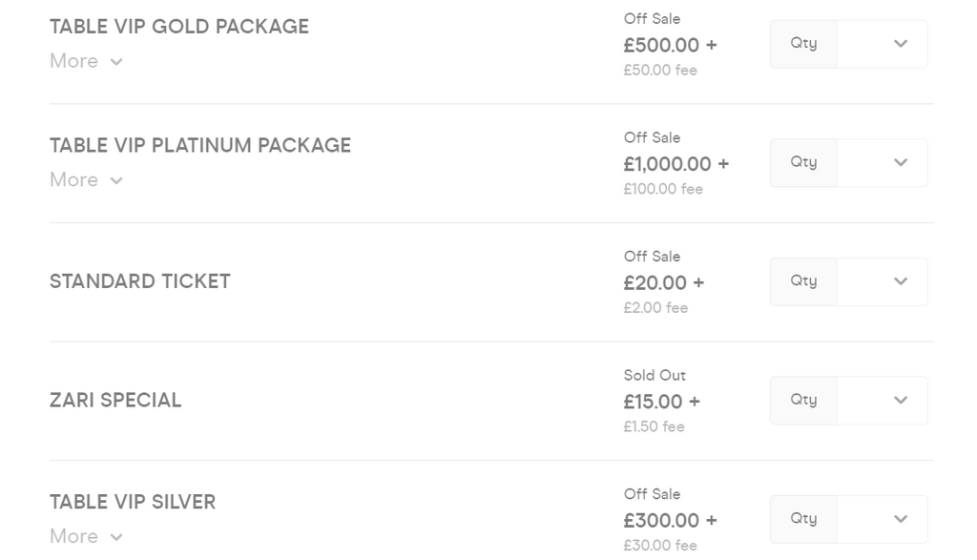The width and height of the screenshot is (977, 560).
Task: Click the down chevron in Table VIP Silver quantity box
Action: click(900, 519)
